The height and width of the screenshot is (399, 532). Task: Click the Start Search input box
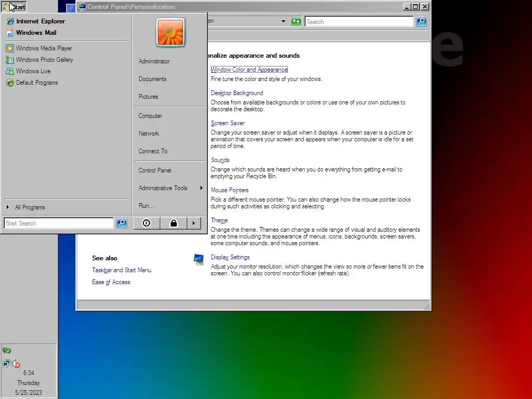coord(59,223)
